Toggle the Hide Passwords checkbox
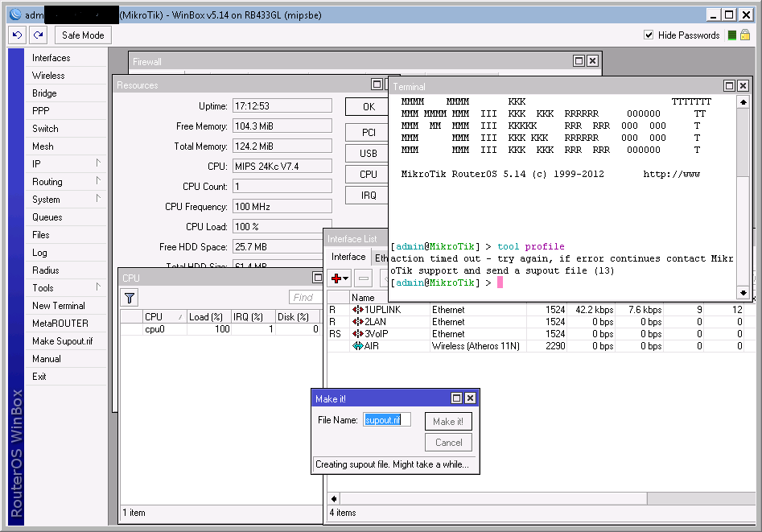 pyautogui.click(x=649, y=35)
